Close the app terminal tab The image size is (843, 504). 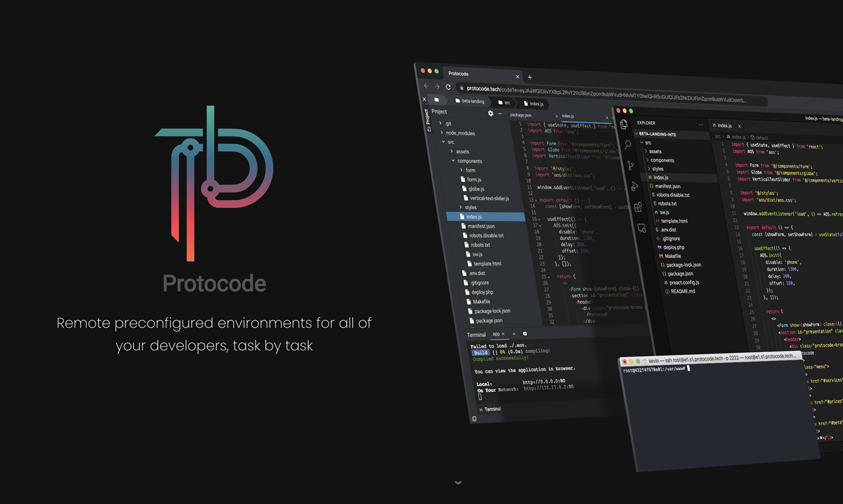[x=503, y=334]
